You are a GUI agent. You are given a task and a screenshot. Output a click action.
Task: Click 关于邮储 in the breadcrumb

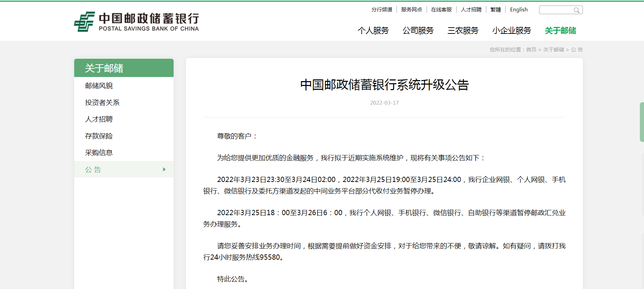(x=554, y=50)
